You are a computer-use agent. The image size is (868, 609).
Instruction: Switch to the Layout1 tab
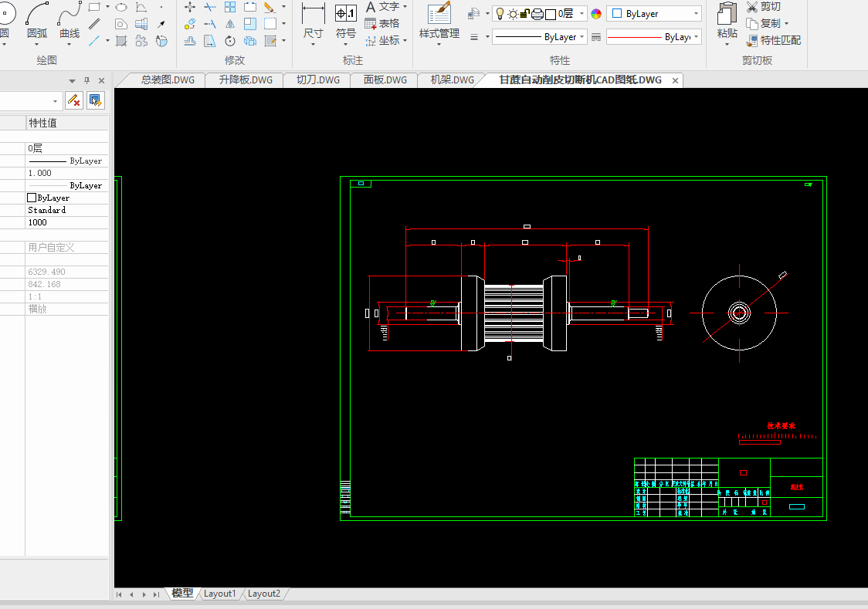point(220,594)
